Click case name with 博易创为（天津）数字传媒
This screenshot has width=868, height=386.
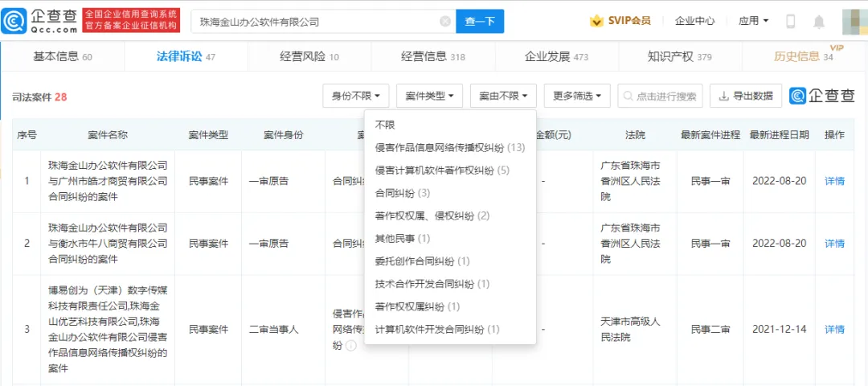[108, 329]
